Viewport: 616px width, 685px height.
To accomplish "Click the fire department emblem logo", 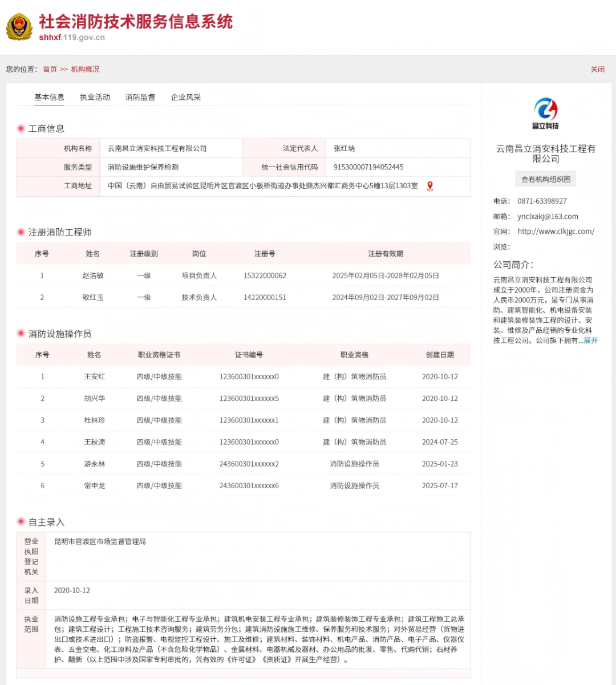I will click(20, 27).
